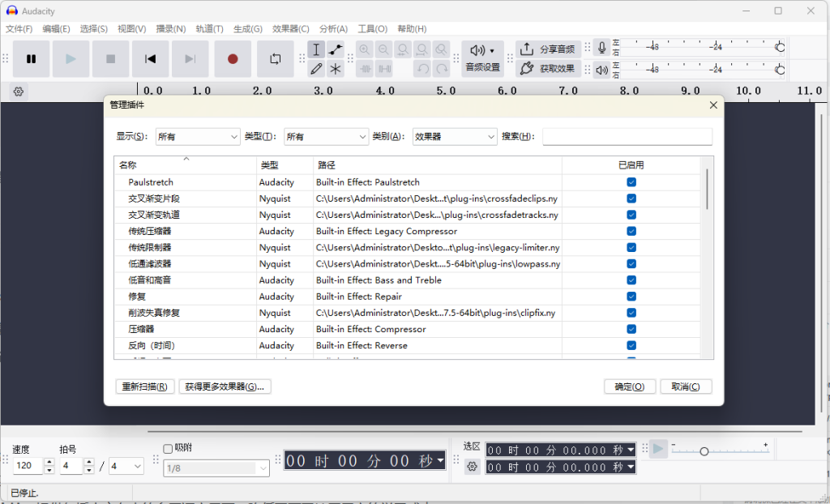Screen dimensions: 830x504
Task: Open the 显示 filter dropdown
Action: pos(197,137)
